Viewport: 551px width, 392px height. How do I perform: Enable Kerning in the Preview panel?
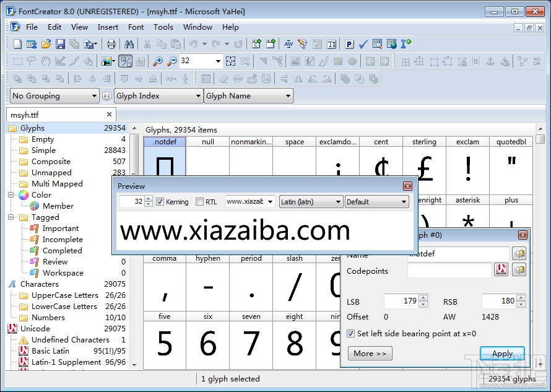pos(160,201)
